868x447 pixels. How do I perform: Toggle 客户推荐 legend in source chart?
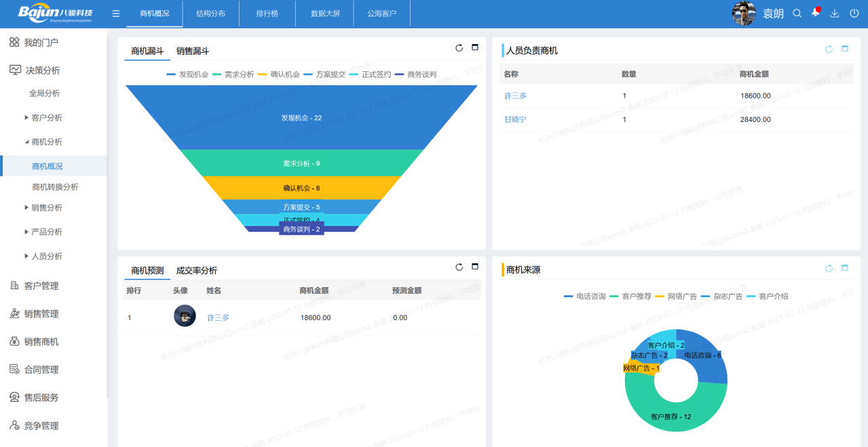[630, 296]
